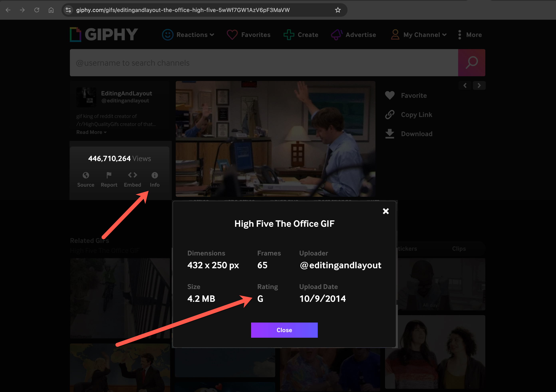
Task: Click the "446,710,264" views count
Action: 109,158
